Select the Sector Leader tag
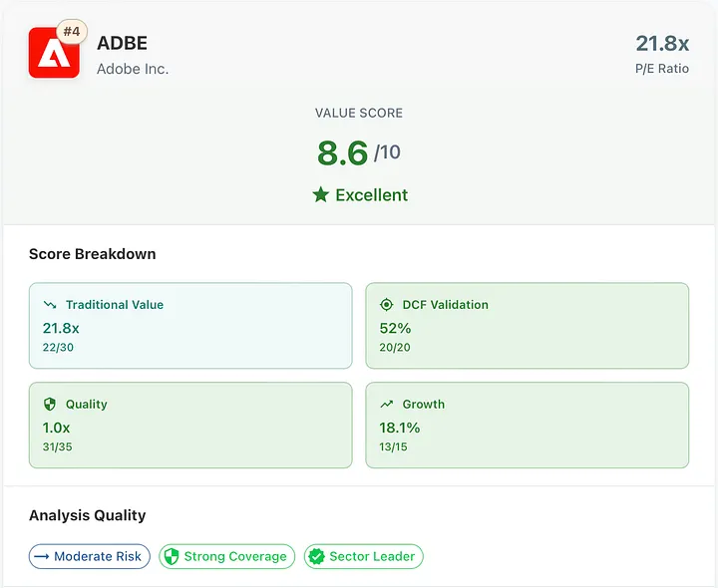Screen dimensions: 718x588 364,556
